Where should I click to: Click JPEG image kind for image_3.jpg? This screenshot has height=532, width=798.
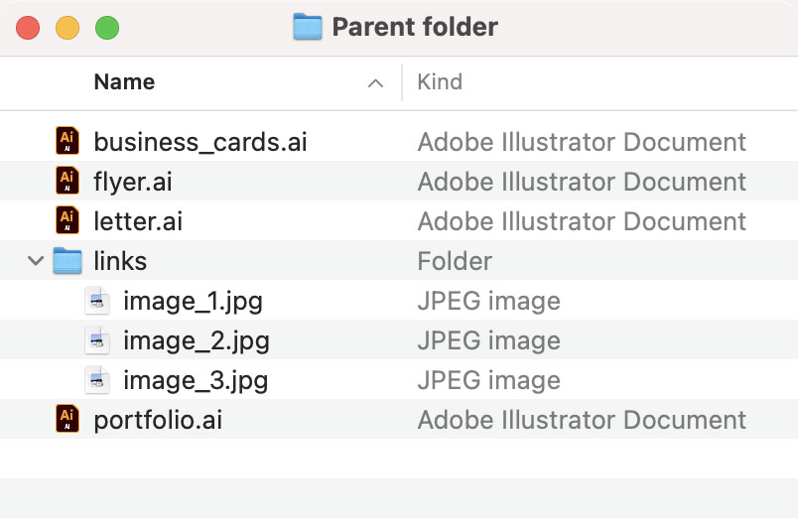tap(488, 380)
